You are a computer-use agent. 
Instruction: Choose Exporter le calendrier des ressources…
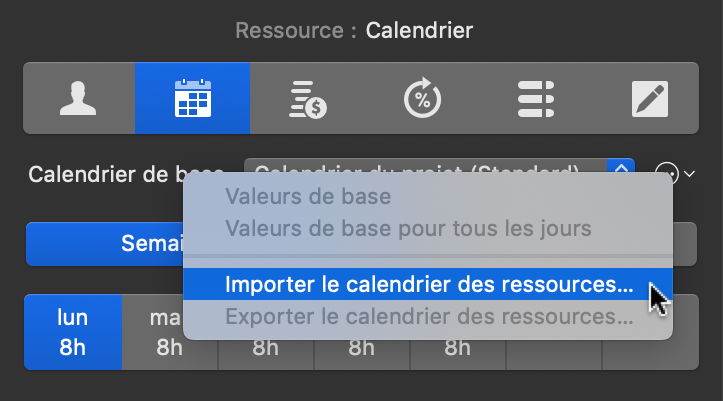[429, 318]
